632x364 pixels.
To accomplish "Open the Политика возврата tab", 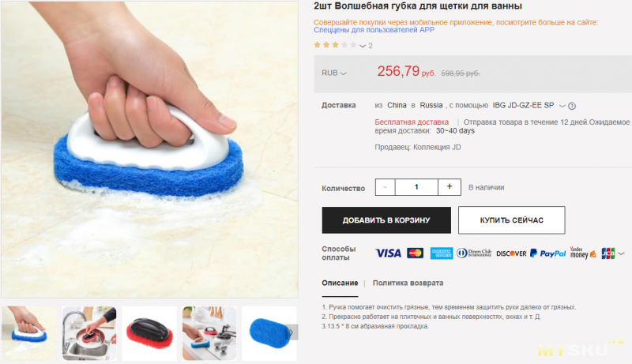I will [408, 283].
